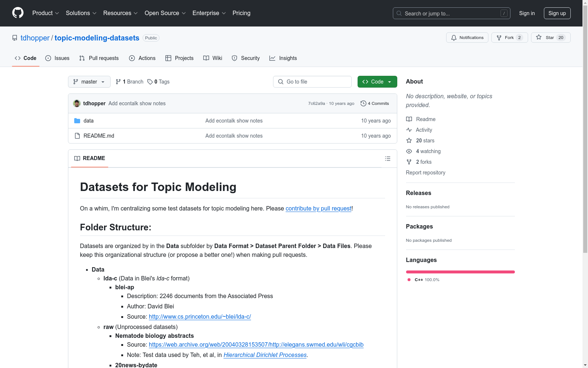Click the C++ 100.0% language label
This screenshot has width=588, height=368.
423,280
